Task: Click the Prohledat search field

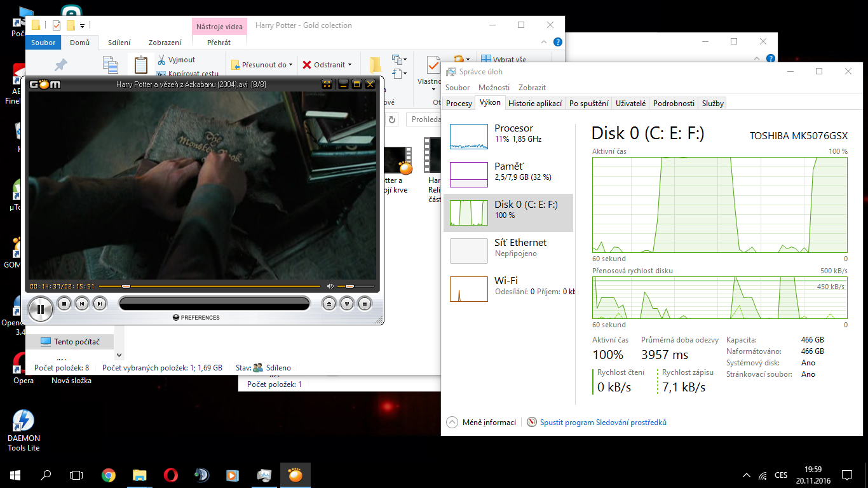Action: pos(424,119)
